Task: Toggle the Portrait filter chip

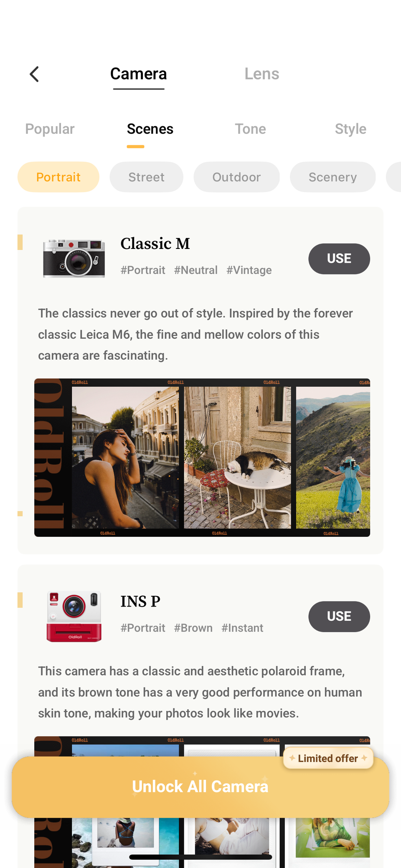Action: click(58, 177)
